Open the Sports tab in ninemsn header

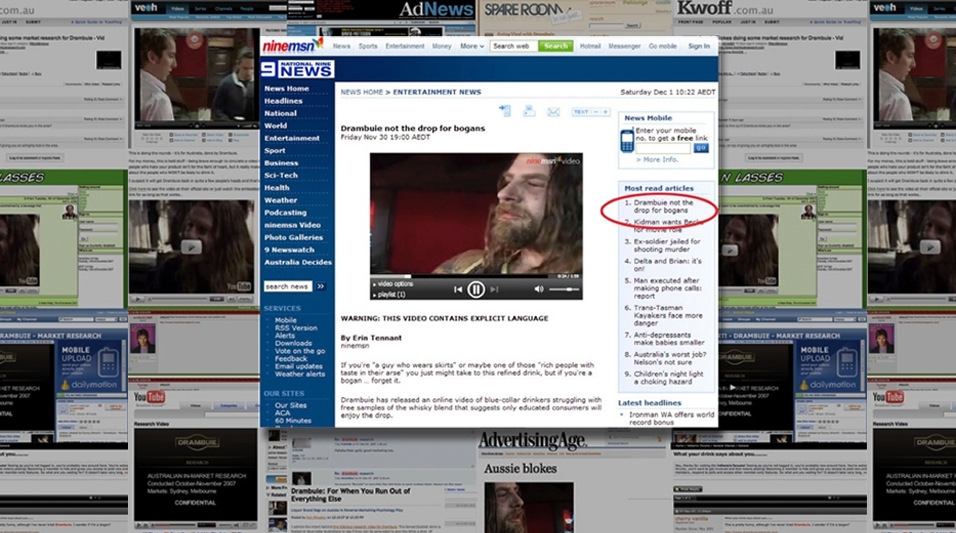tap(368, 46)
